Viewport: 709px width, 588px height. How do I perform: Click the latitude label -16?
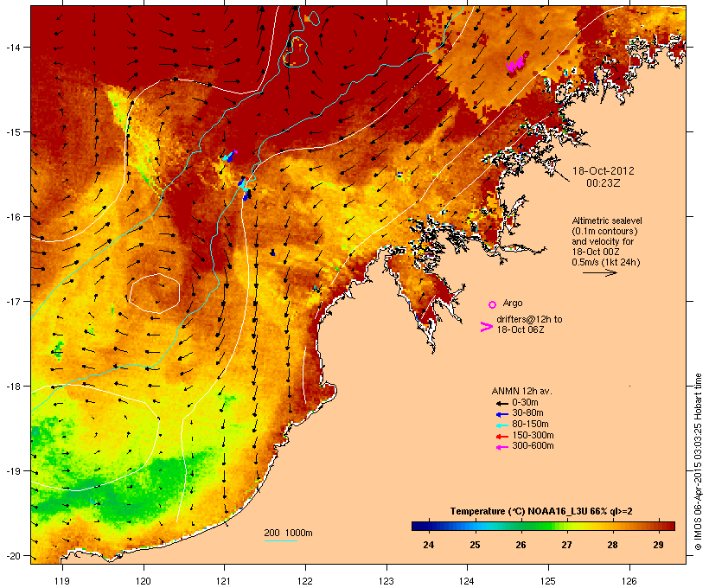click(x=12, y=217)
